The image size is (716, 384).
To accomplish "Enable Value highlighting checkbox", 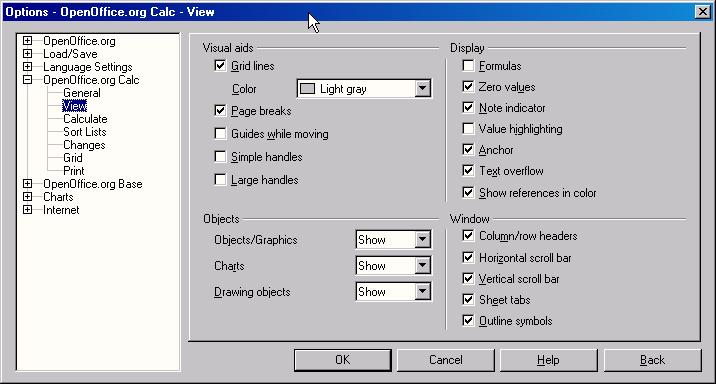I will tap(468, 128).
